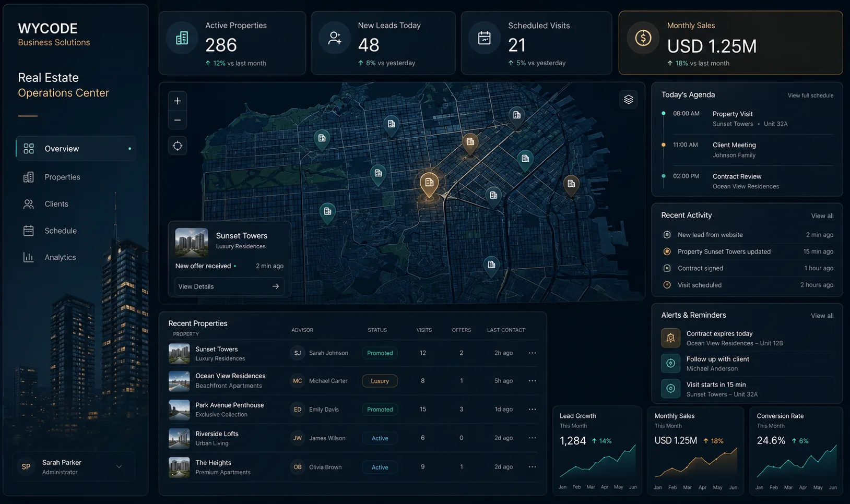Open more options for The Heights row

click(x=532, y=467)
